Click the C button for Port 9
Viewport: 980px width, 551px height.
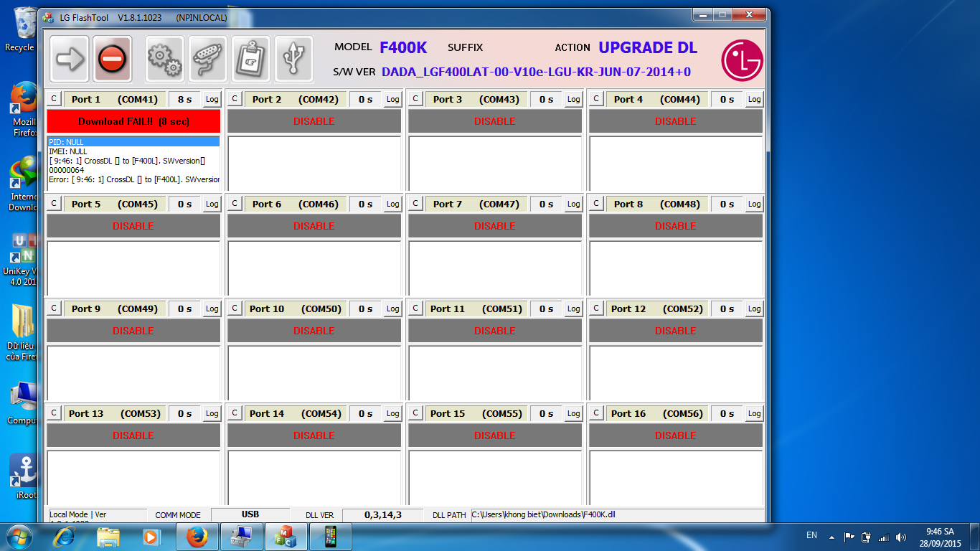(x=54, y=309)
